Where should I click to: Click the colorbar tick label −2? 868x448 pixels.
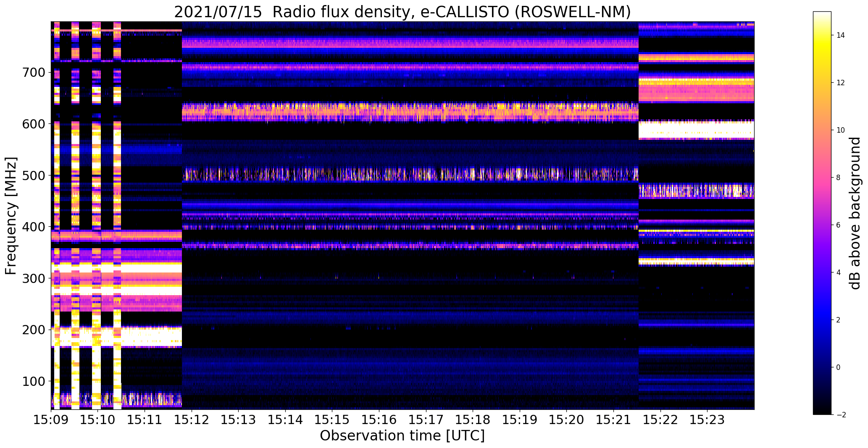click(841, 415)
